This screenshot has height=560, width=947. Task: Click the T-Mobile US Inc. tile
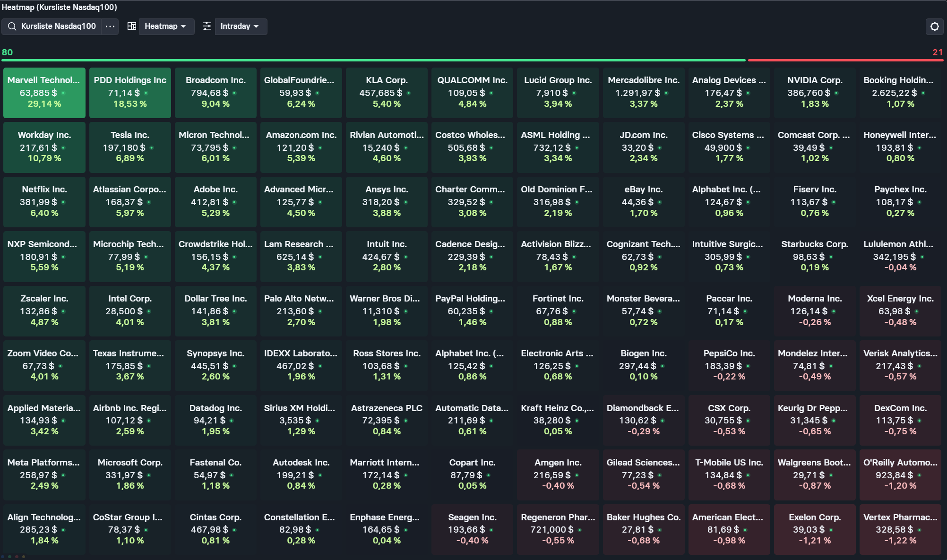pyautogui.click(x=729, y=475)
